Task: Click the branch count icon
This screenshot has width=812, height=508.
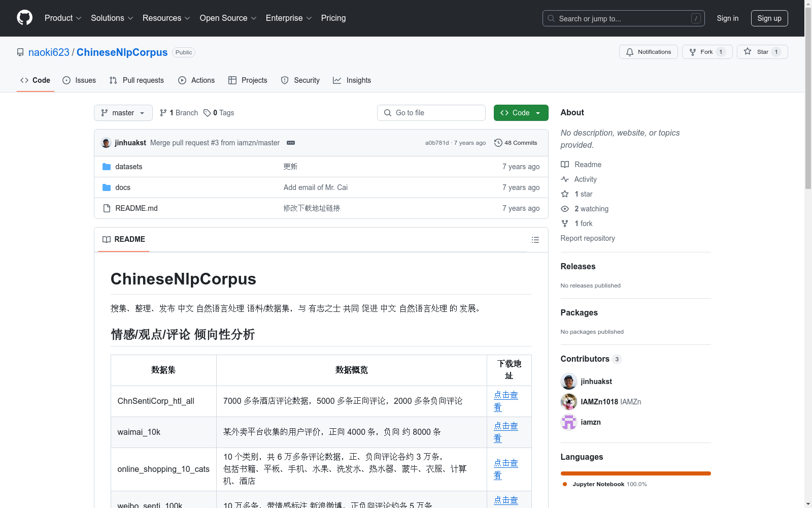Action: [x=163, y=113]
